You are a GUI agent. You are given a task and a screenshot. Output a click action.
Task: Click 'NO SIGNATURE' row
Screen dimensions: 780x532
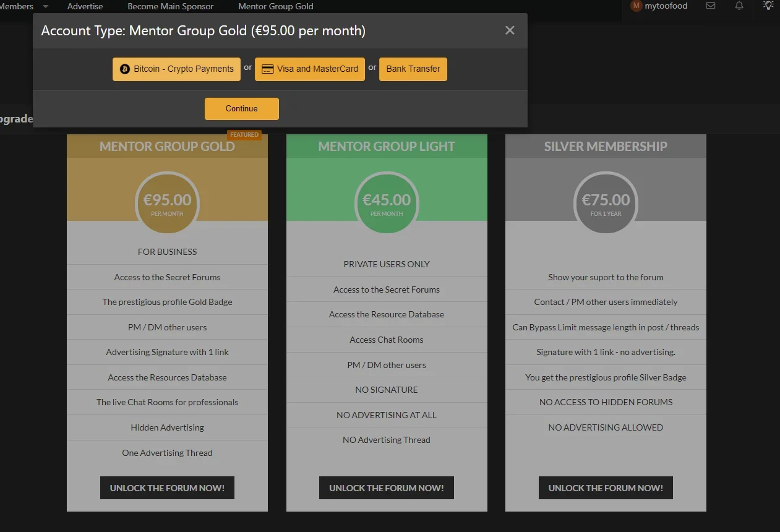387,390
